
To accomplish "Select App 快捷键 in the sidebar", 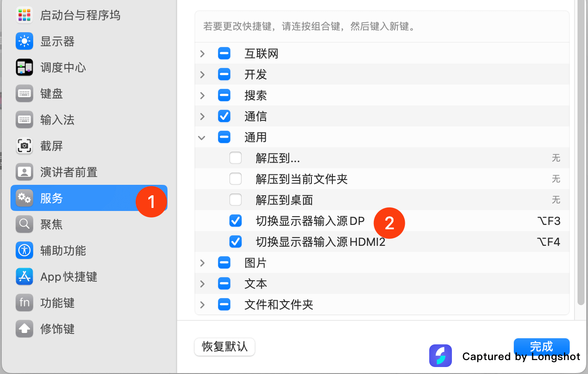I will pyautogui.click(x=68, y=277).
